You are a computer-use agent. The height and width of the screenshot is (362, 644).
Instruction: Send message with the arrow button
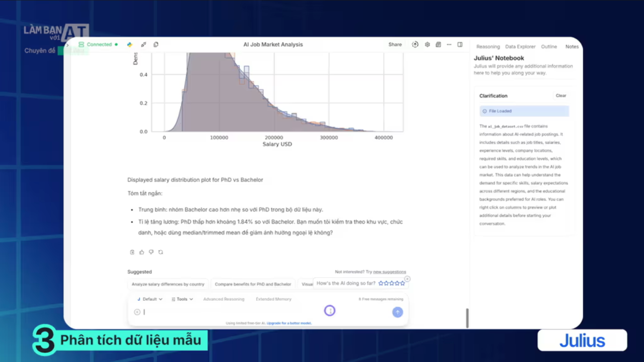[x=397, y=312]
